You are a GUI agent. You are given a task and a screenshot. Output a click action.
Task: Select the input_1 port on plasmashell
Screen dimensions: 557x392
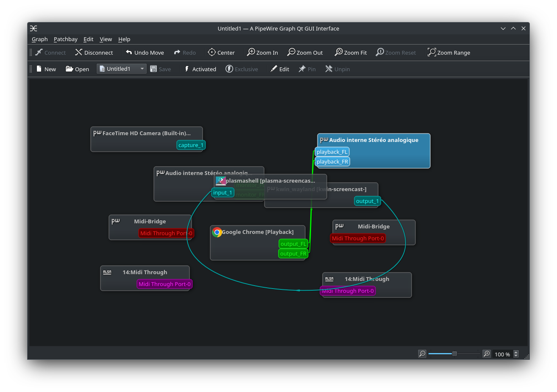tap(223, 192)
